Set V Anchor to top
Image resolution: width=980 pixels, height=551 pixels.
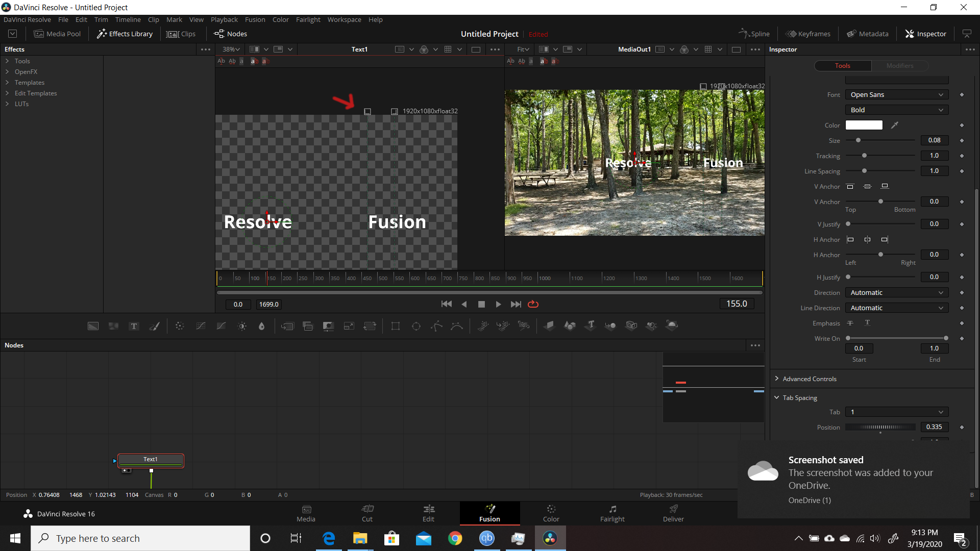point(850,187)
